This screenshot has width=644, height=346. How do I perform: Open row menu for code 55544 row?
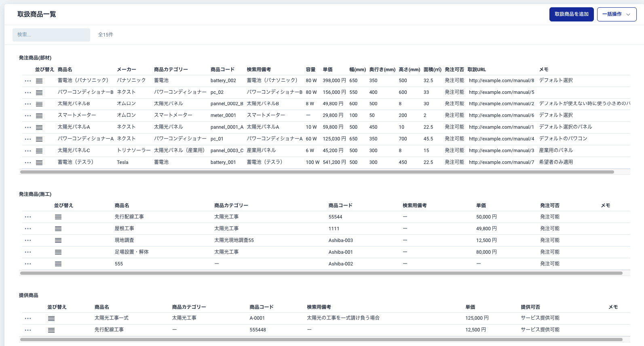(28, 217)
